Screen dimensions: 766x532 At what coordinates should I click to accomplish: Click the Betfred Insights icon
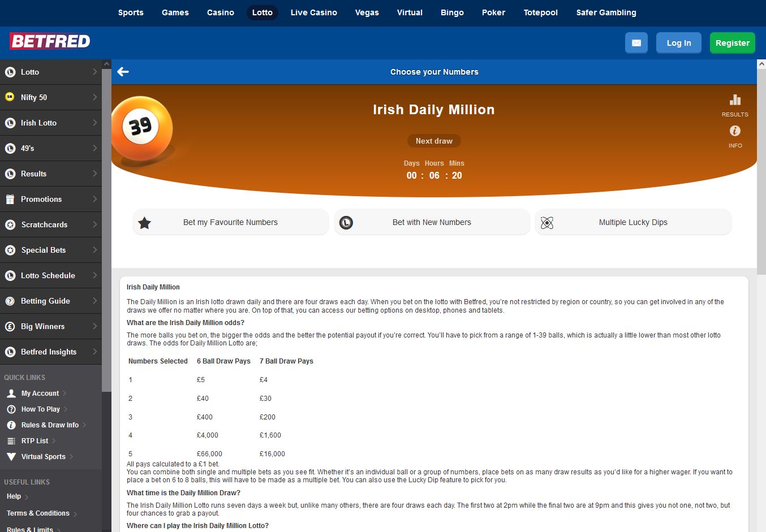(10, 352)
